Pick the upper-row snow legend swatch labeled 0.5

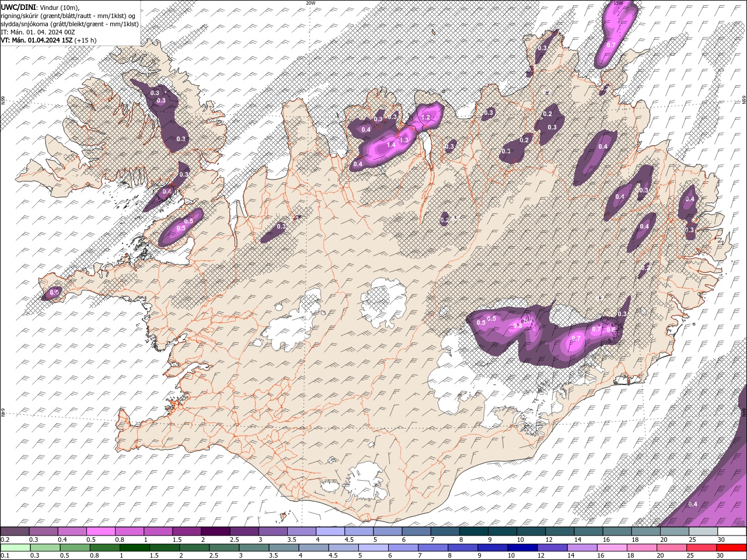coord(100,531)
